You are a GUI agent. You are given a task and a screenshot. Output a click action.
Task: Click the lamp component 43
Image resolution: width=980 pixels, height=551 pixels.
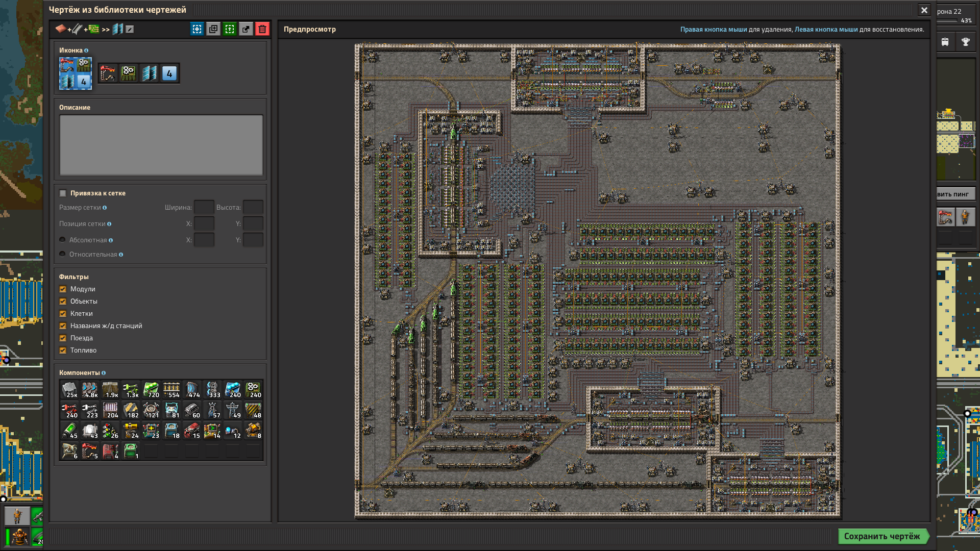click(90, 431)
